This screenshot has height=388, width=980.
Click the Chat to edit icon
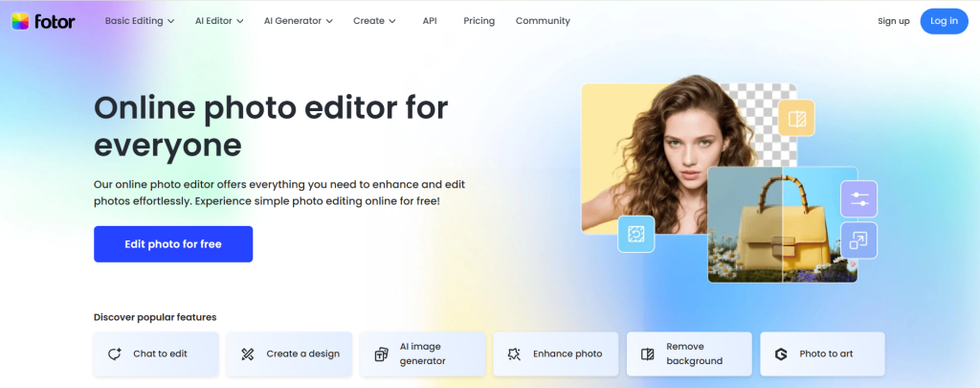[x=115, y=354]
